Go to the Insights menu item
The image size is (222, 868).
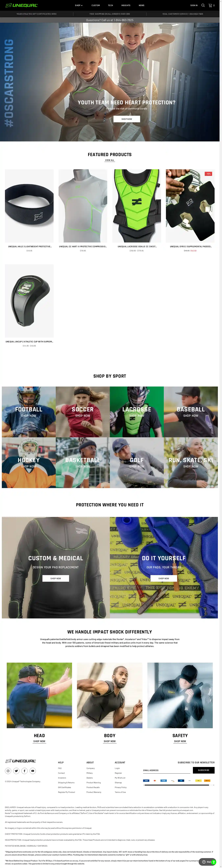tap(126, 5)
